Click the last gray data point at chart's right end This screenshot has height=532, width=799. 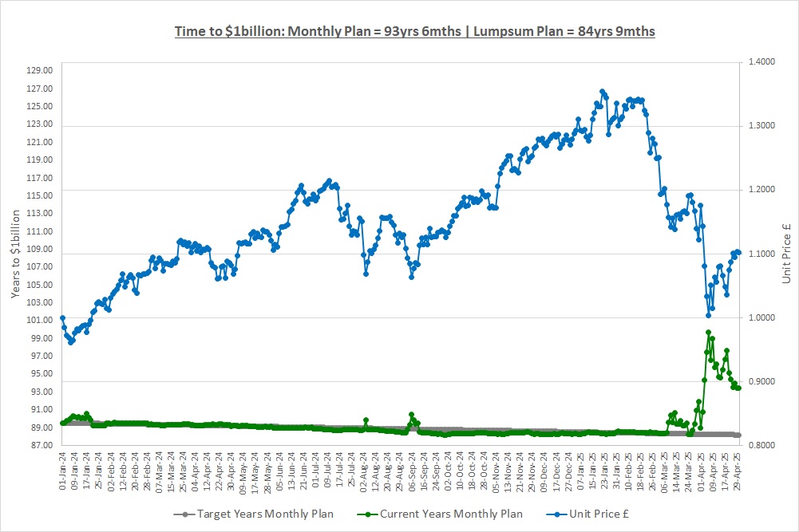tap(738, 435)
